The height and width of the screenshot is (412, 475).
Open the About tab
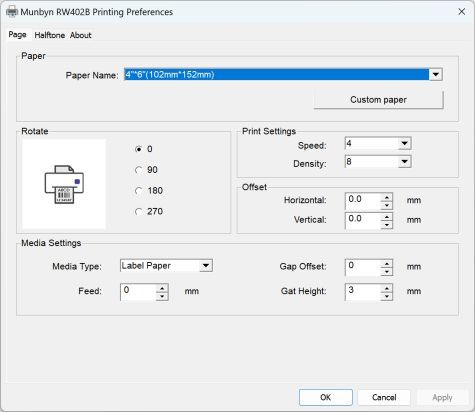[x=80, y=35]
